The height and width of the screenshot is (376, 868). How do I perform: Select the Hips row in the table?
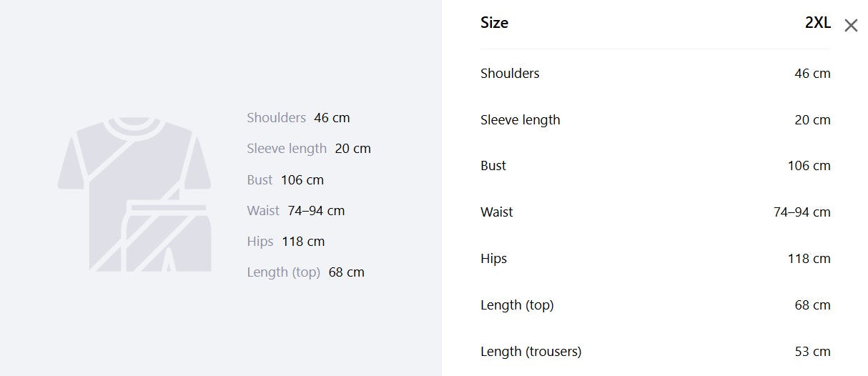[x=656, y=259]
